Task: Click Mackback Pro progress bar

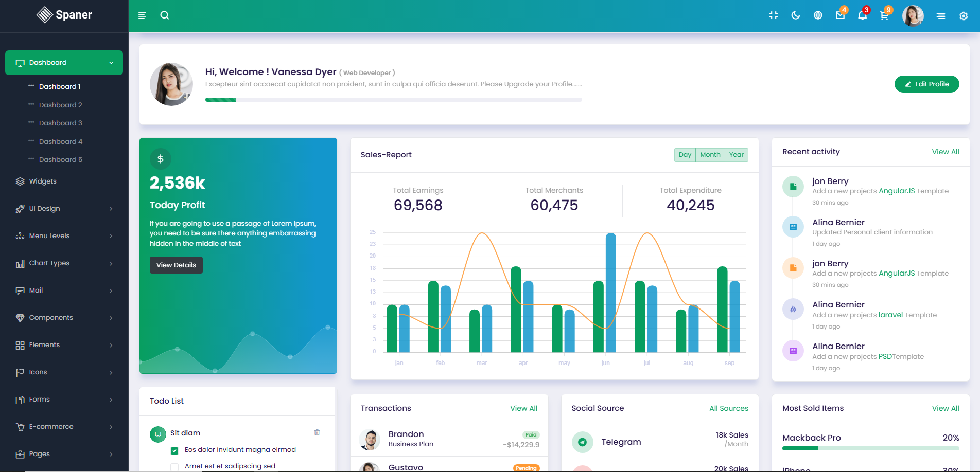Action: point(871,448)
